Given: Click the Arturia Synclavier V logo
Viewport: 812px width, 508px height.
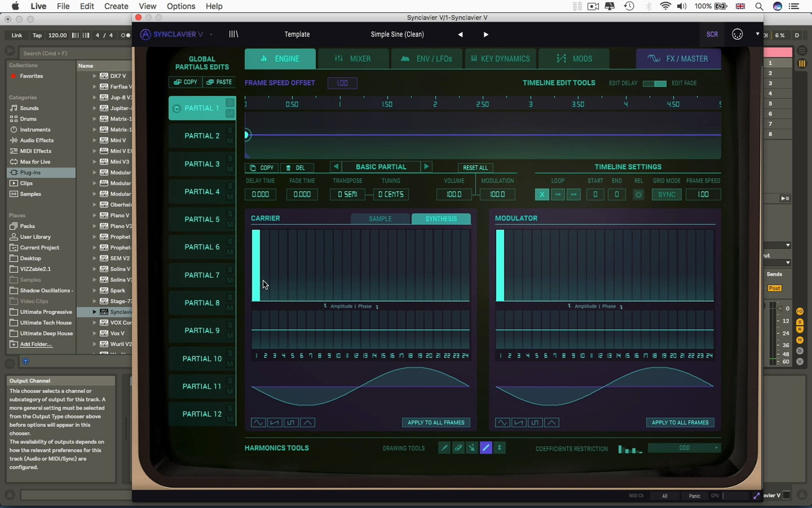Looking at the screenshot, I should tap(172, 34).
